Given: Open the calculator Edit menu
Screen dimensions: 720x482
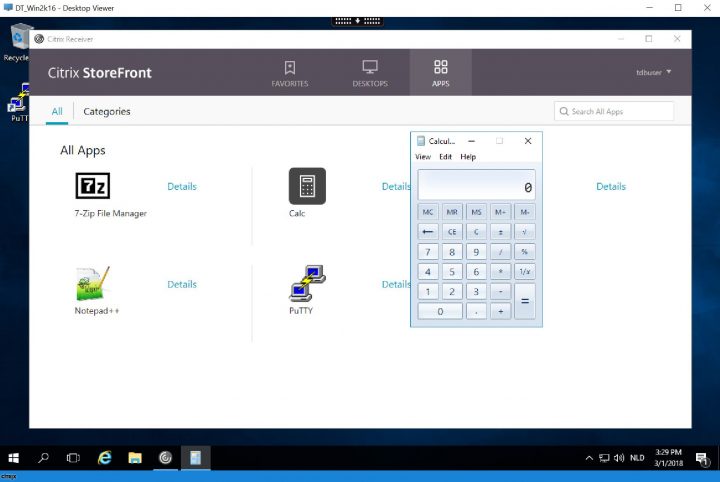Looking at the screenshot, I should click(x=445, y=157).
